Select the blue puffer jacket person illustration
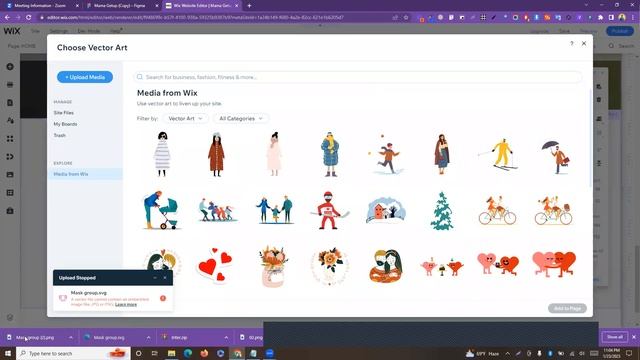 [x=330, y=154]
